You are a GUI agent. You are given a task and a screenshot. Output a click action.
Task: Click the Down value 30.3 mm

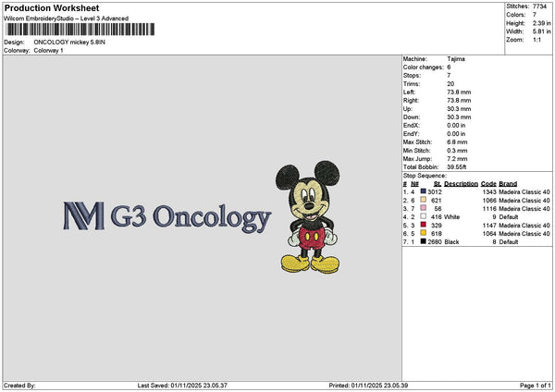tap(459, 117)
